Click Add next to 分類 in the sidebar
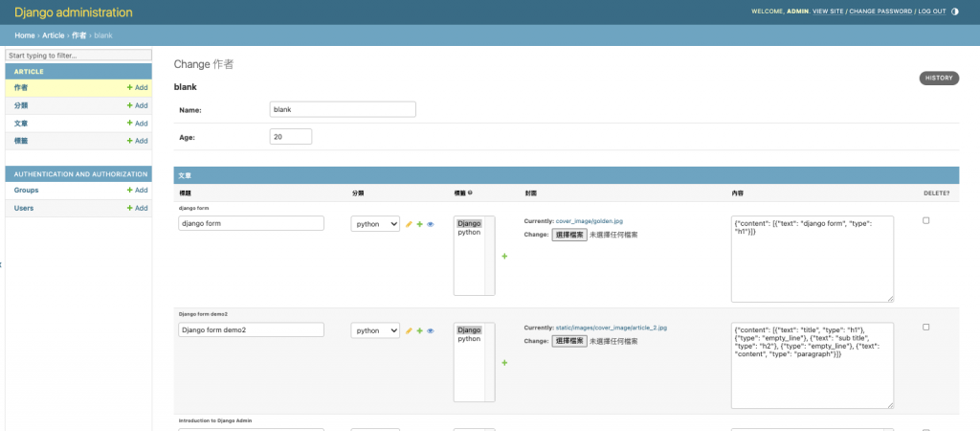This screenshot has width=980, height=431. click(x=138, y=105)
